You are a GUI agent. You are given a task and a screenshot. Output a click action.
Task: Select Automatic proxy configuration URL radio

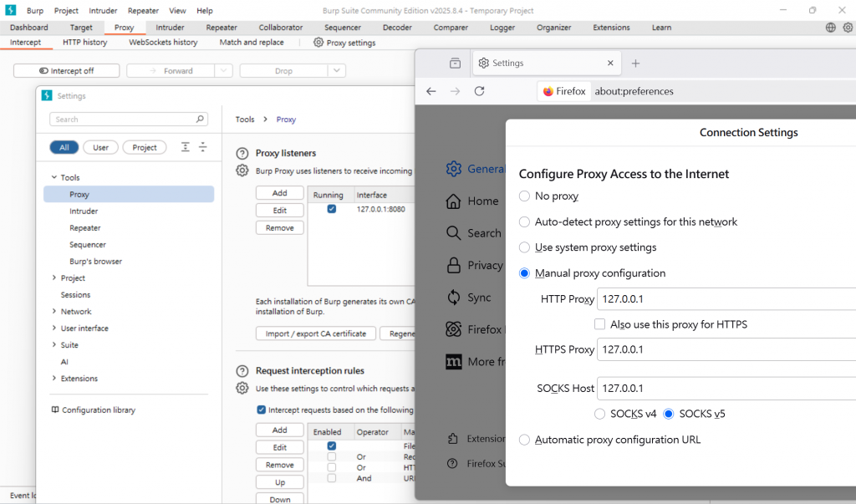524,440
